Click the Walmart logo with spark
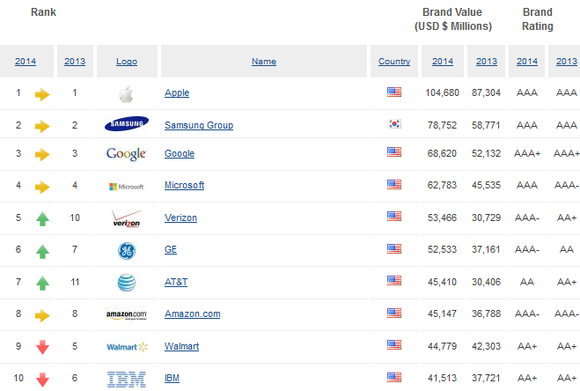The height and width of the screenshot is (391, 580). (127, 347)
